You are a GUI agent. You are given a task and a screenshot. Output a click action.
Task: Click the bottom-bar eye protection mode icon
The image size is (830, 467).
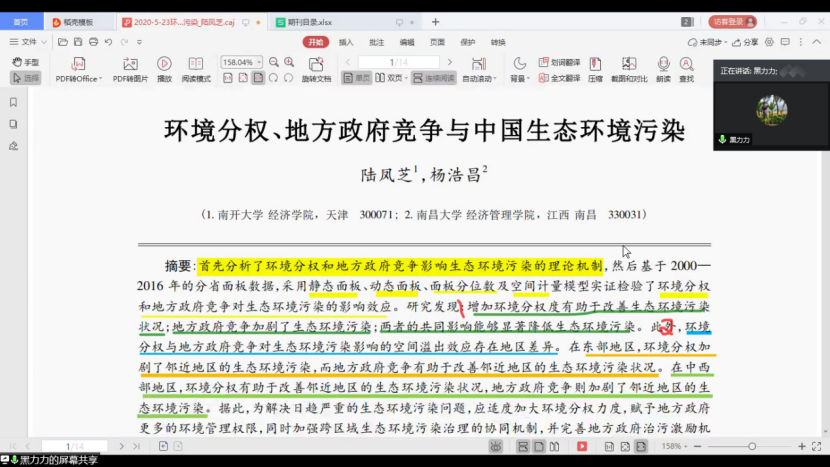pyautogui.click(x=495, y=447)
